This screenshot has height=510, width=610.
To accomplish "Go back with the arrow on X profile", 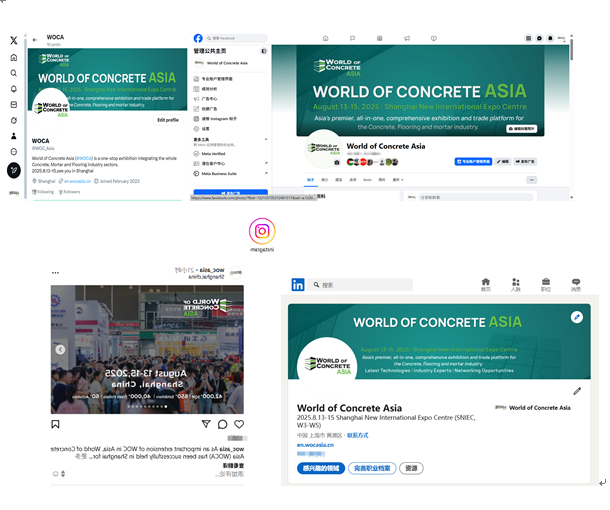I will [35, 40].
